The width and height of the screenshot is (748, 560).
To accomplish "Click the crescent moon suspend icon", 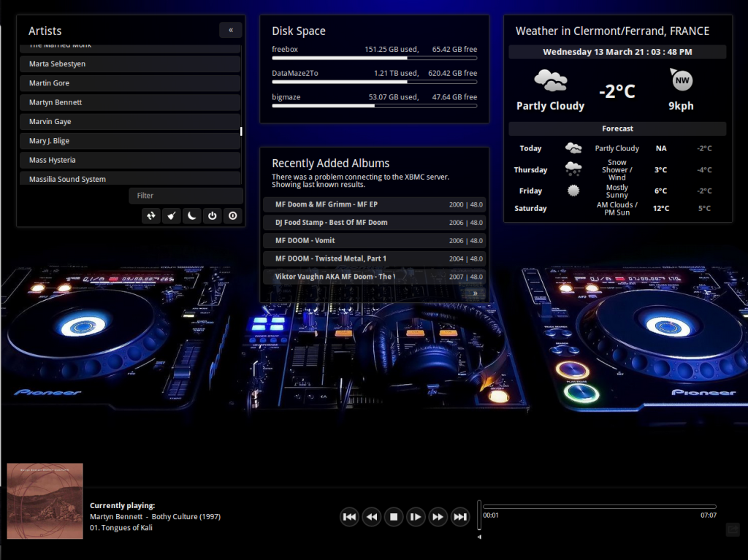I will click(191, 215).
